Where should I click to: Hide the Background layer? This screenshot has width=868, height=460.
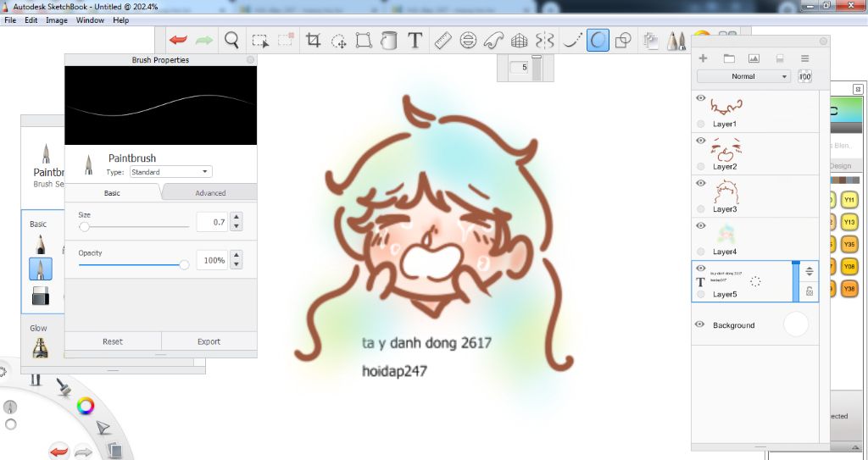pos(699,324)
